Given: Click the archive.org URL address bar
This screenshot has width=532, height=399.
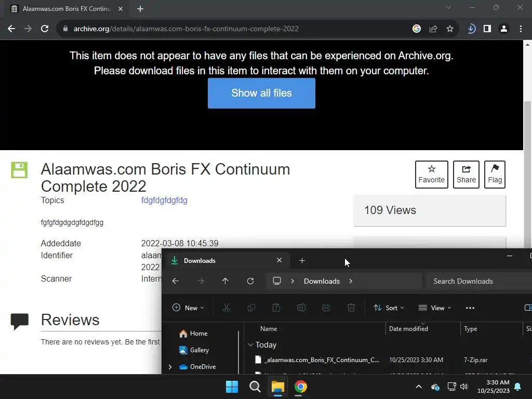Looking at the screenshot, I should 186,29.
